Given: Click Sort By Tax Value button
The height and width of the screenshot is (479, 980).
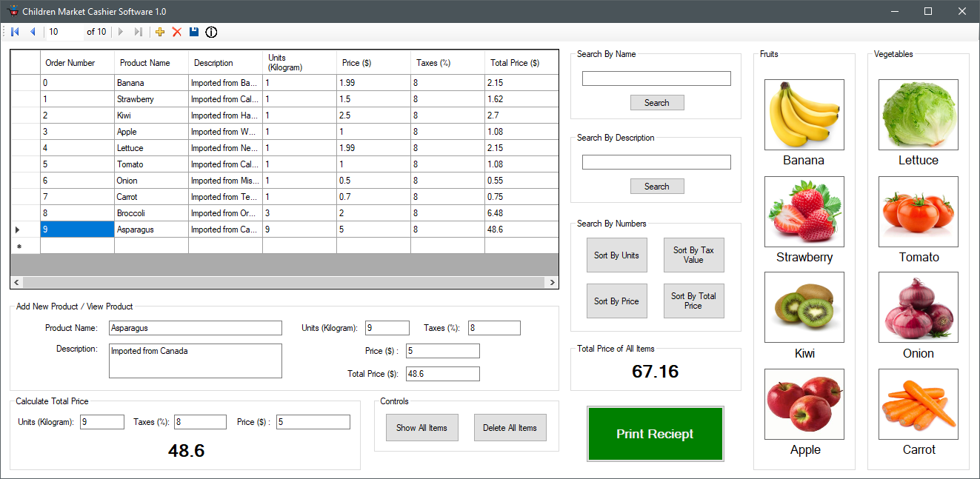Looking at the screenshot, I should tap(694, 255).
